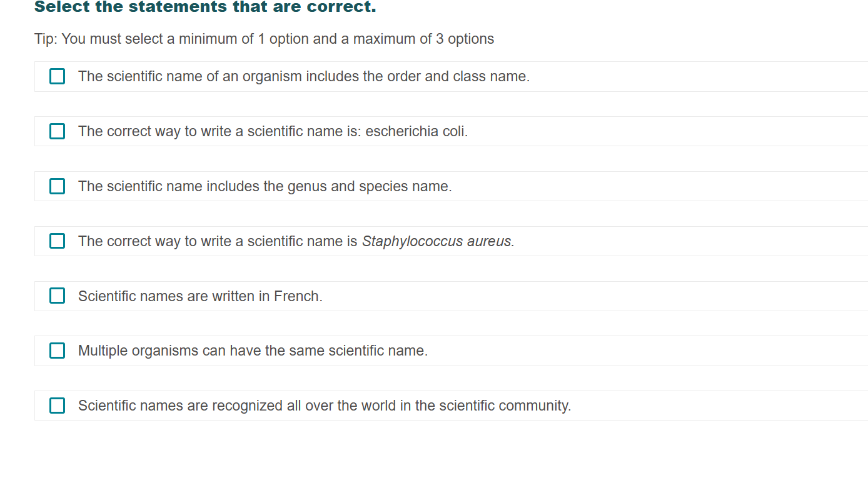Click the italicized 'Staphylococcus aureus' text
Viewport: 868px width, 503px height.
[438, 241]
